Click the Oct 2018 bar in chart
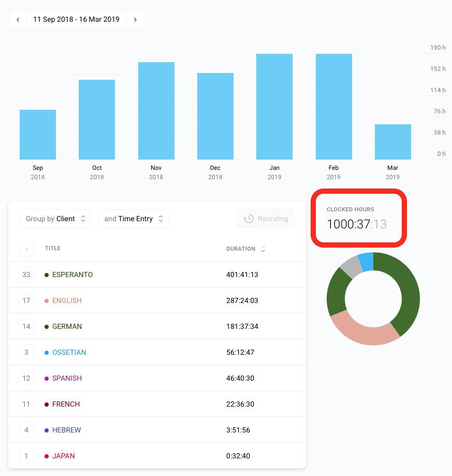 (97, 120)
